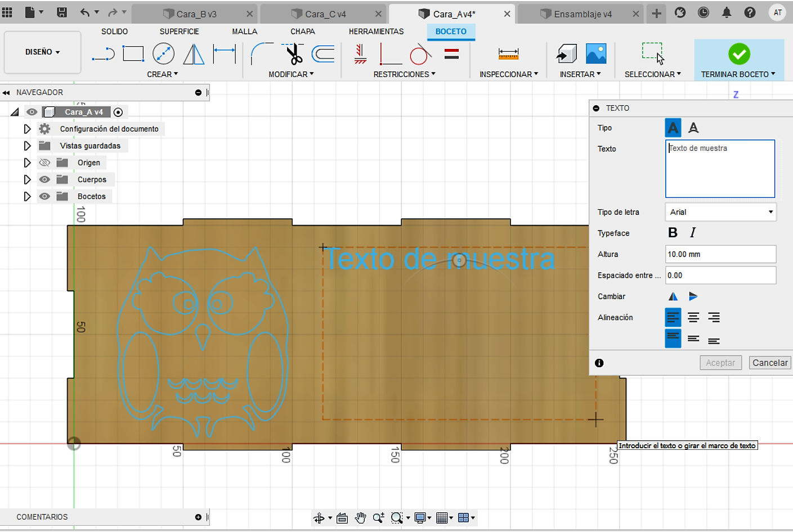Open the SUPERFICIE ribbon tab
The width and height of the screenshot is (793, 532).
[179, 31]
